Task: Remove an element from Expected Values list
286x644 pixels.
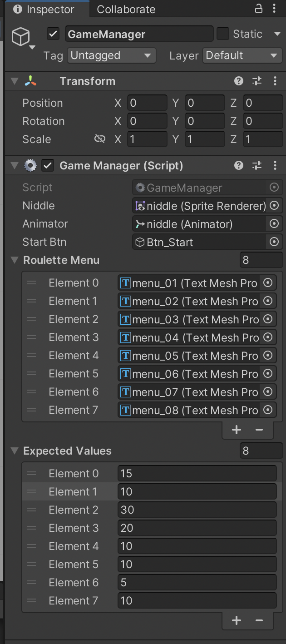Action: pos(259,620)
